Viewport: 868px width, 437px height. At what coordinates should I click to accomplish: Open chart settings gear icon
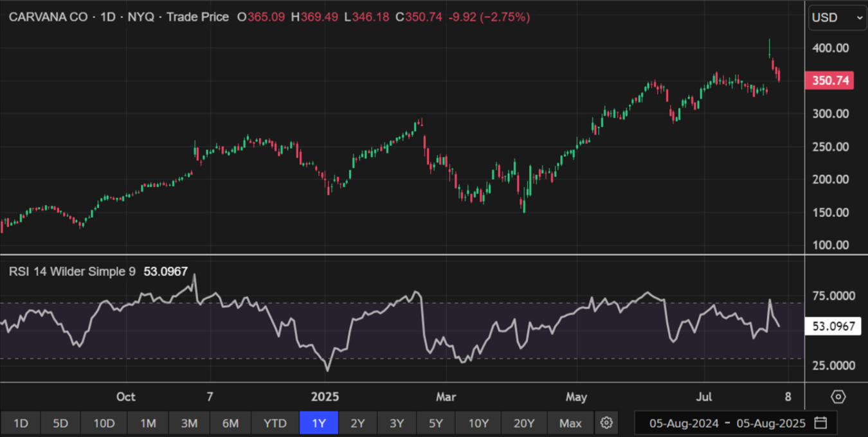pos(606,423)
